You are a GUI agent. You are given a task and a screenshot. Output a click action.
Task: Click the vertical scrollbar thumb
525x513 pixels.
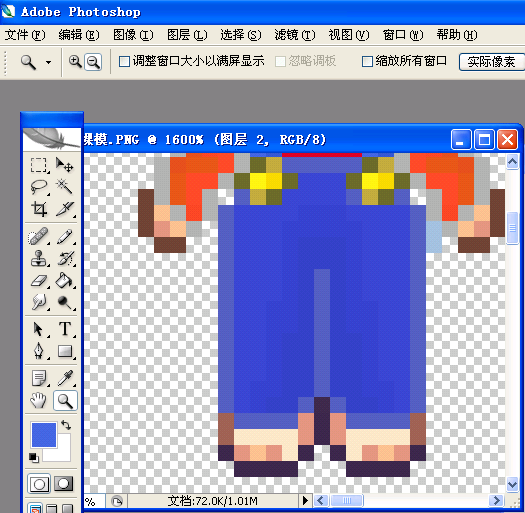(512, 228)
